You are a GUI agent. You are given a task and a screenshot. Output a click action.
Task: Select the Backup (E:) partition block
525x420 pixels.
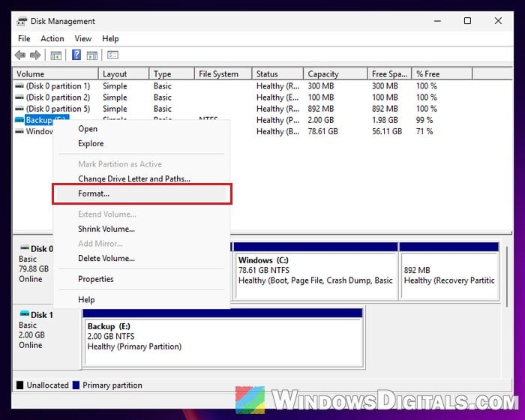pos(223,337)
